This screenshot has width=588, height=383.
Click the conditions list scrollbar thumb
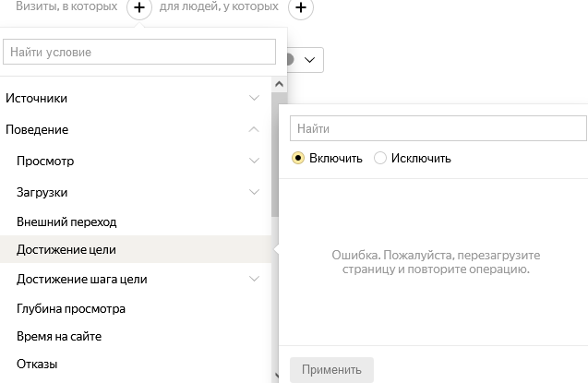coord(275,154)
